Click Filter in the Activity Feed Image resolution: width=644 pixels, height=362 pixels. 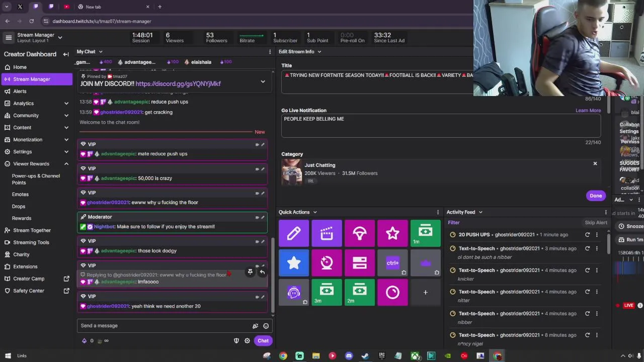[454, 223]
